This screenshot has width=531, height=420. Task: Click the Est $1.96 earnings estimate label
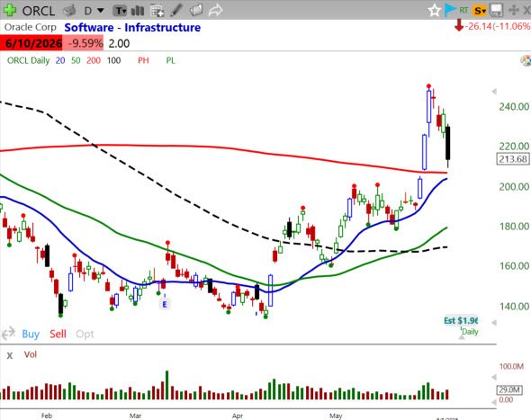pyautogui.click(x=461, y=320)
